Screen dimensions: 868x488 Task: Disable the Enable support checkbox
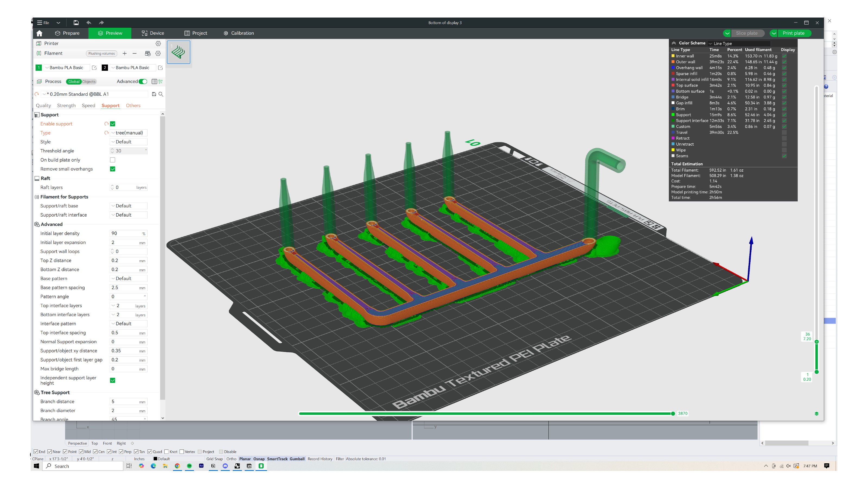coord(113,124)
